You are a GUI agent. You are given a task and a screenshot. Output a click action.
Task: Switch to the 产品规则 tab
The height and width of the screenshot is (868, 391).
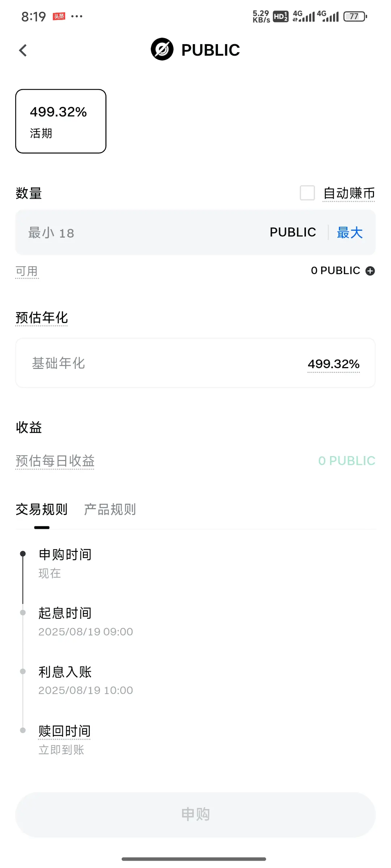110,509
